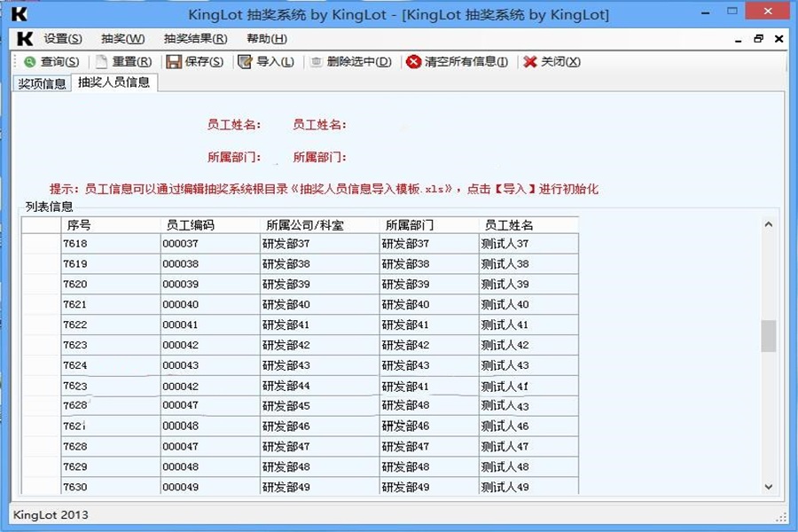This screenshot has height=532, width=798.
Task: Import staff via the 导入(L) toolbar icon
Action: 245,61
